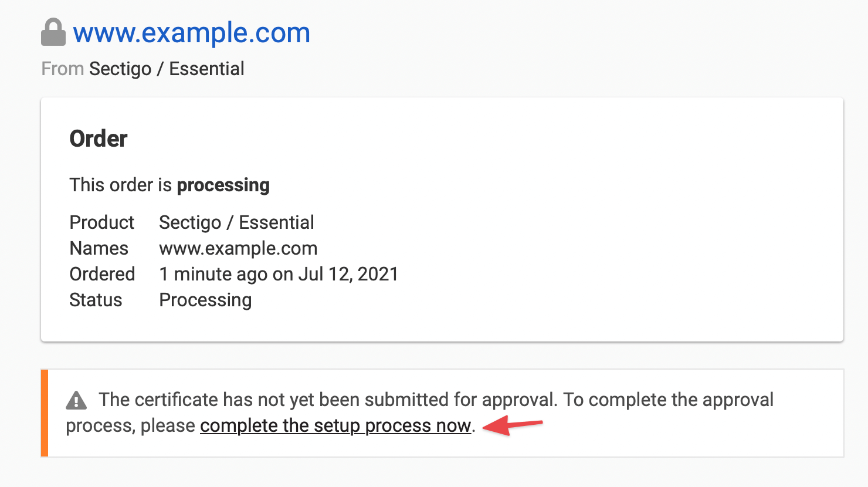Click complete the setup process now
The width and height of the screenshot is (868, 487).
point(335,425)
